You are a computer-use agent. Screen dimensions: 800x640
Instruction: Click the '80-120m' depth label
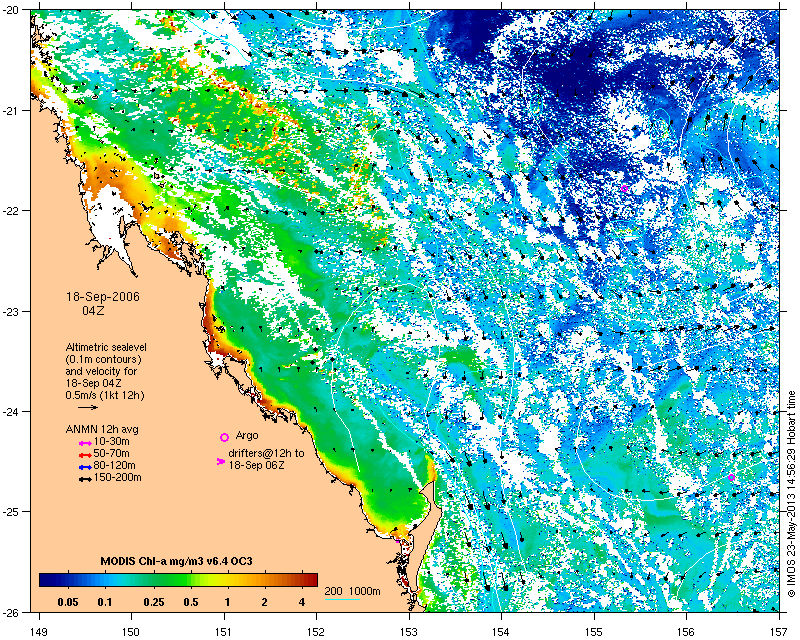tap(114, 465)
